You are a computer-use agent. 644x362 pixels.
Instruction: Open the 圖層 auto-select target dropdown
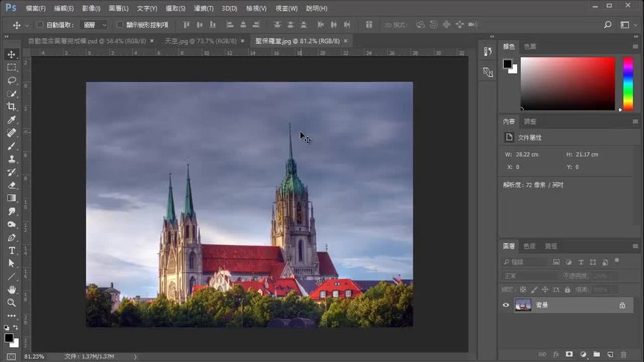(95, 25)
